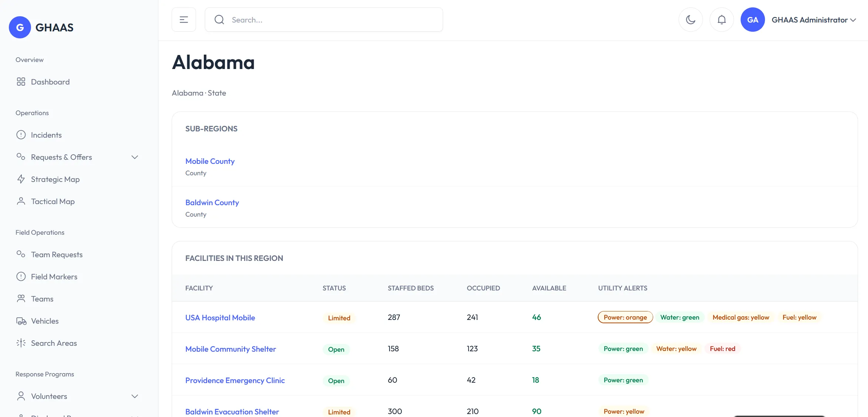Viewport: 868px width, 417px height.
Task: Click the Power: orange alert badge
Action: coord(625,317)
